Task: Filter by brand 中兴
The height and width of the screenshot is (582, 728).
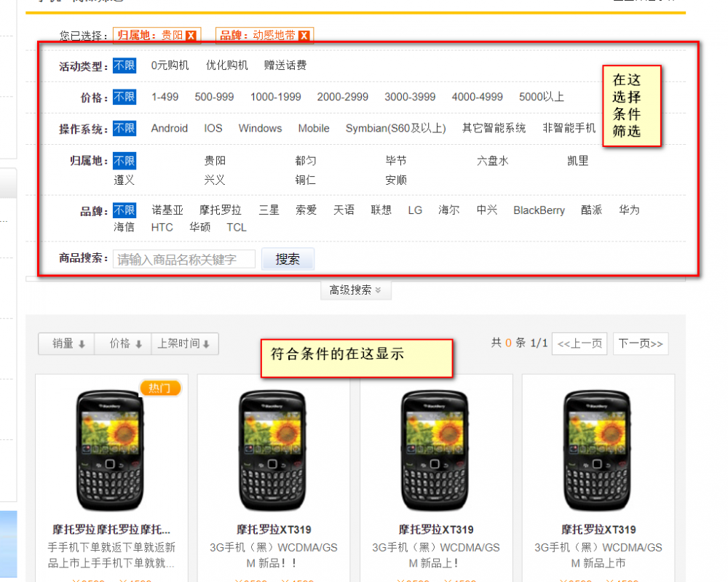Action: pyautogui.click(x=487, y=210)
